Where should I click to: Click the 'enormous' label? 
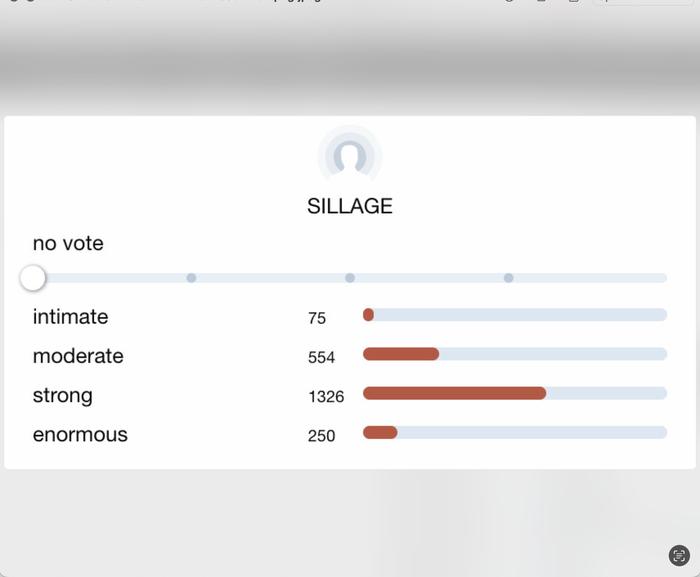click(80, 435)
